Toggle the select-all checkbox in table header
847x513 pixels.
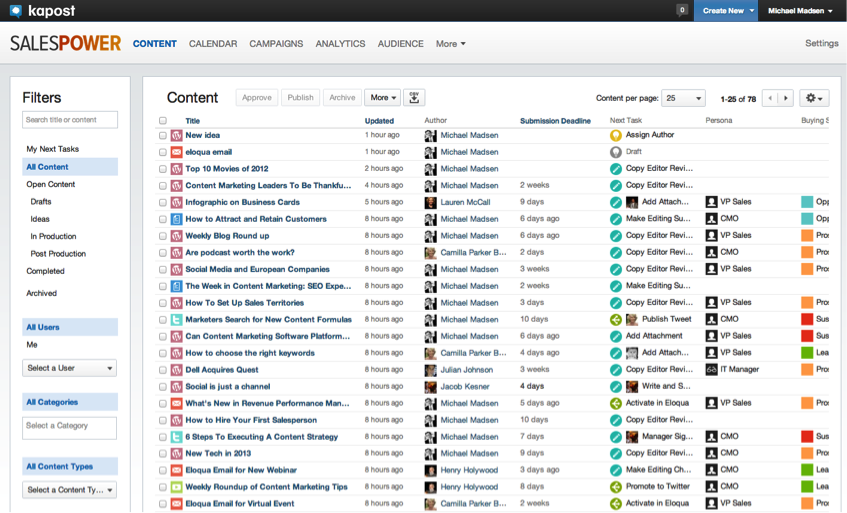[x=163, y=121]
